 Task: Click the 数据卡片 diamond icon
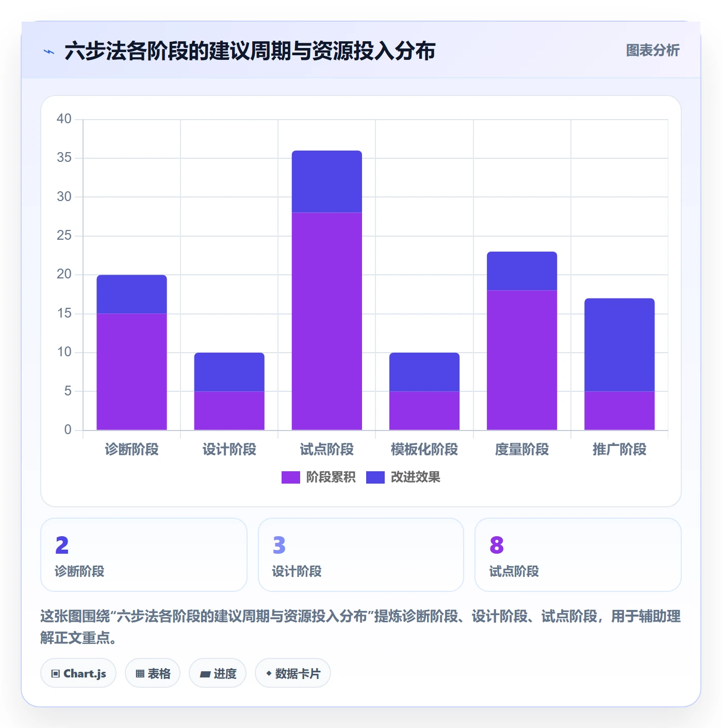click(x=269, y=673)
